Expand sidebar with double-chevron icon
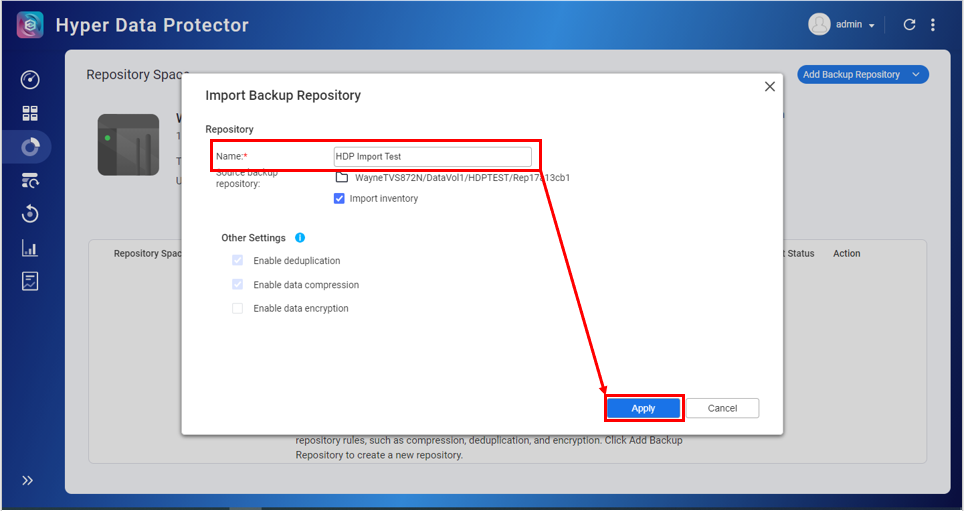This screenshot has width=964, height=511. (x=28, y=481)
